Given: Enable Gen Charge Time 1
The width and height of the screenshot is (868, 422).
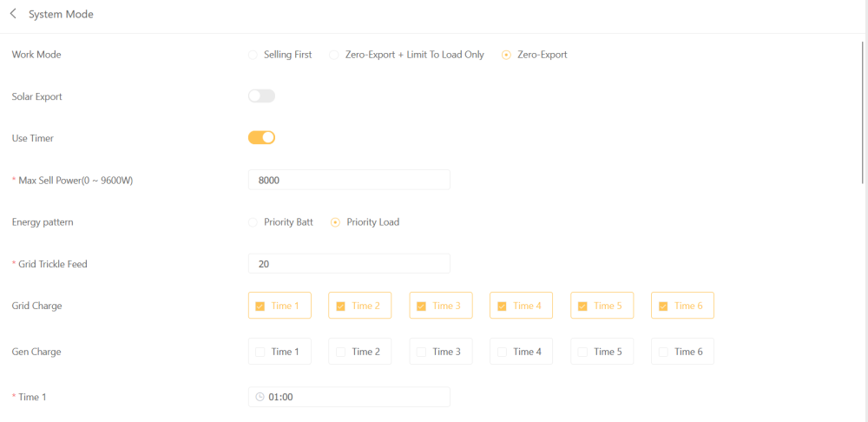Looking at the screenshot, I should 279,352.
